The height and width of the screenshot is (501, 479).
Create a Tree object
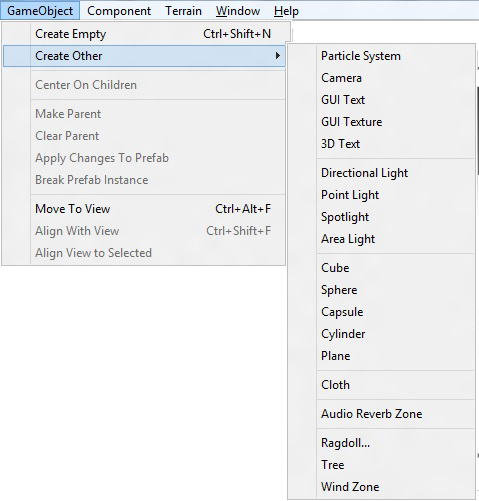tap(381, 465)
